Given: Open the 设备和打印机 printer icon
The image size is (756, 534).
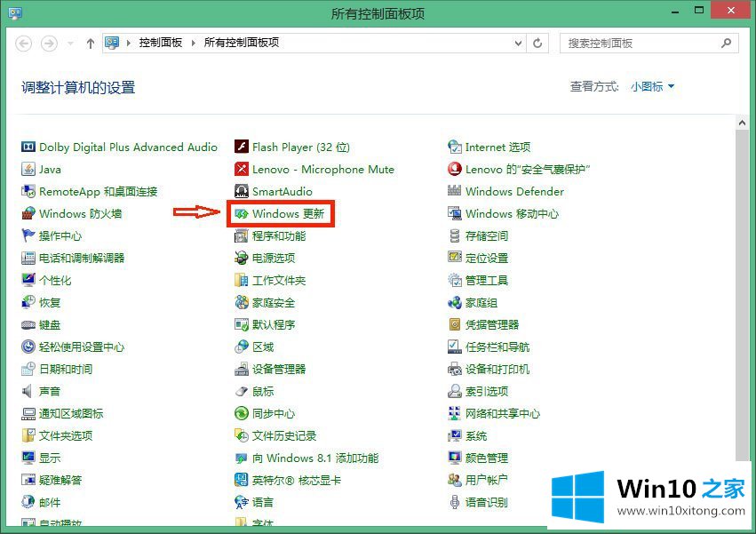Looking at the screenshot, I should (454, 369).
